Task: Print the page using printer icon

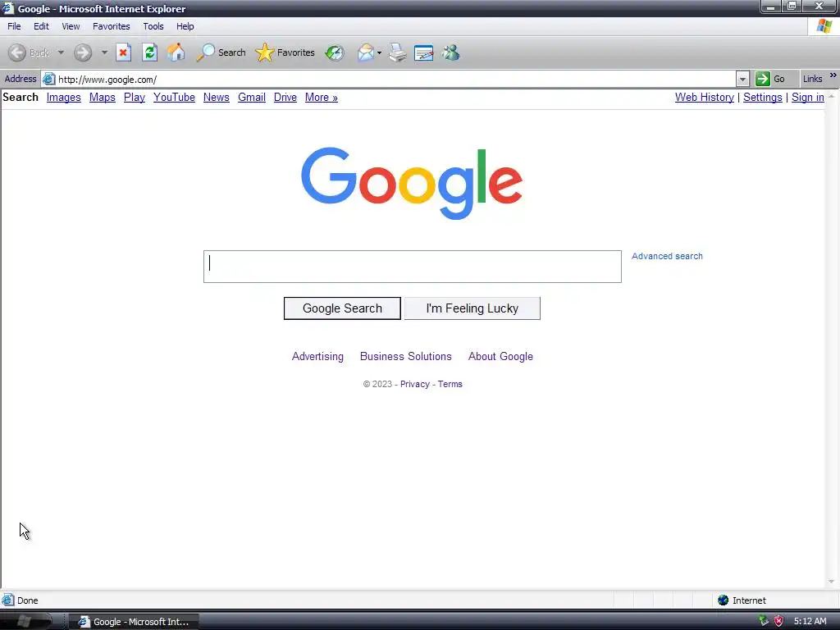Action: coord(398,52)
